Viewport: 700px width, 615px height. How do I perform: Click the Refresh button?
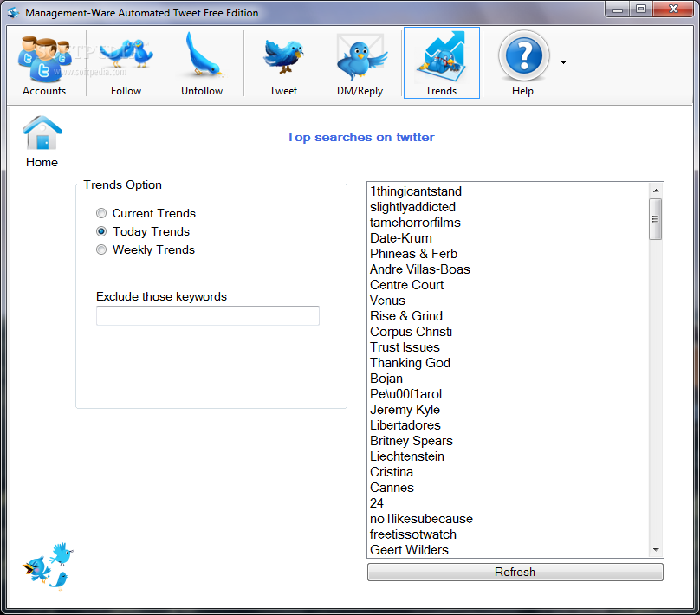(x=515, y=573)
